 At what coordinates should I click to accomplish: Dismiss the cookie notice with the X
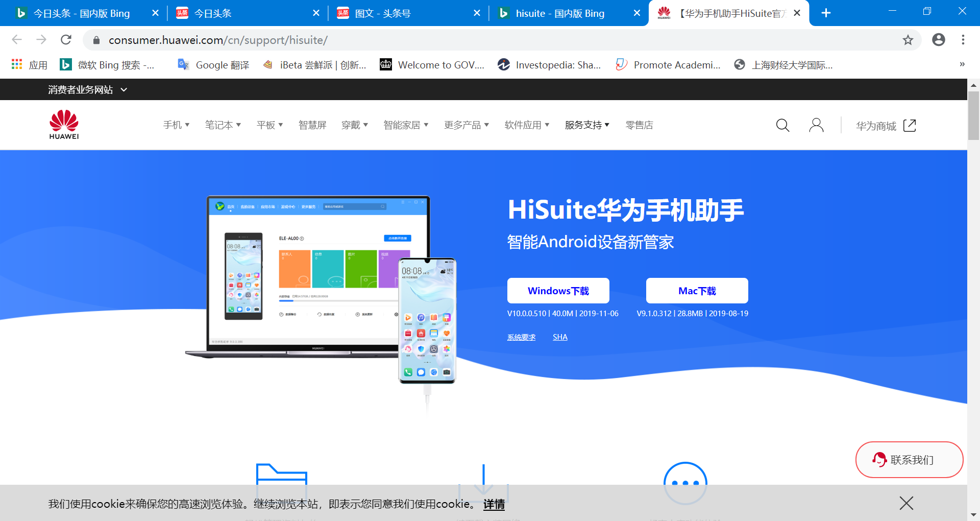click(906, 503)
